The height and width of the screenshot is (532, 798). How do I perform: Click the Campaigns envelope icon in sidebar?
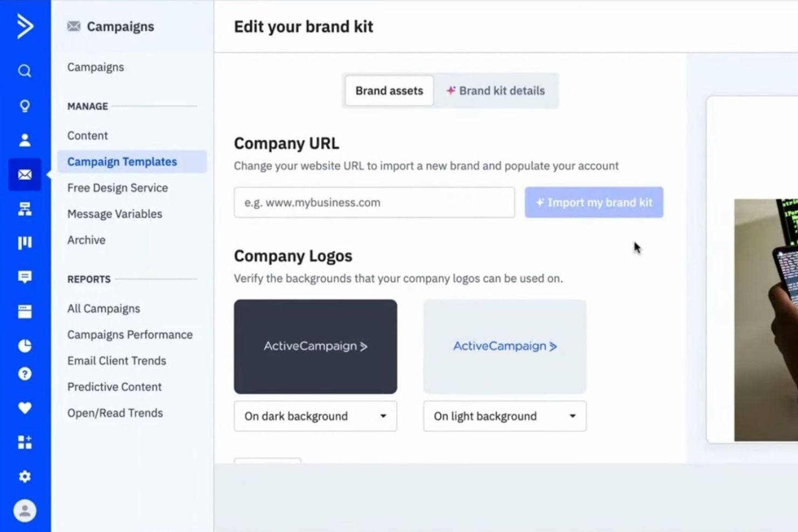[x=25, y=175]
